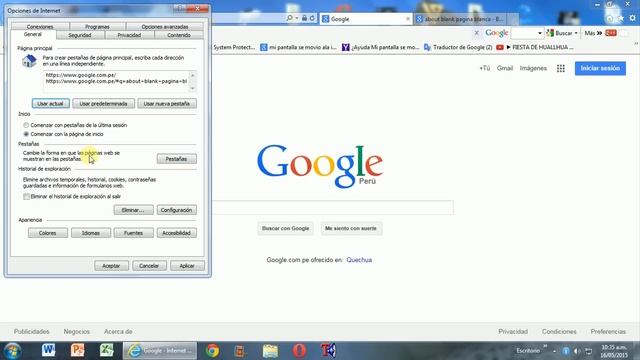Image resolution: width=640 pixels, height=360 pixels.
Task: Switch to the about blank pagina blanca browser tab
Action: (x=461, y=19)
